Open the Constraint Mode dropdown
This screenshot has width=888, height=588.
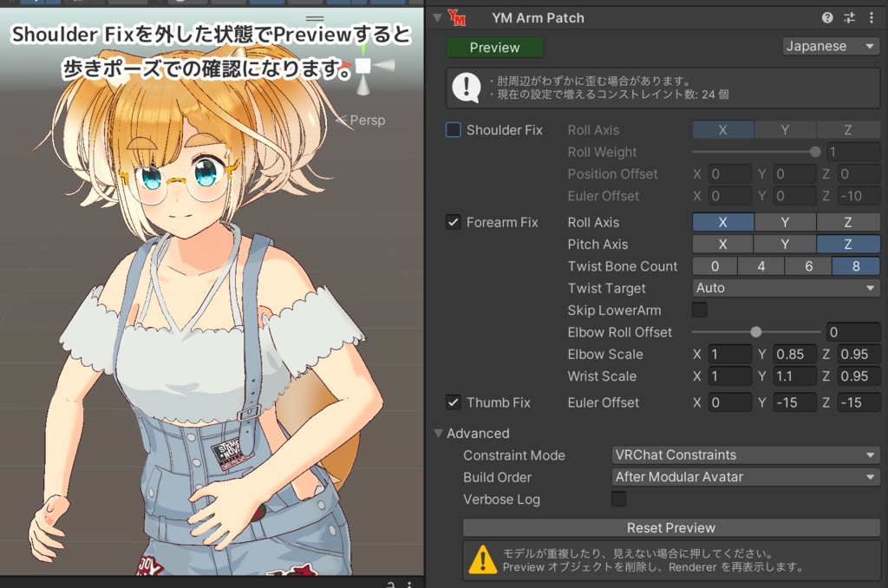pyautogui.click(x=745, y=455)
